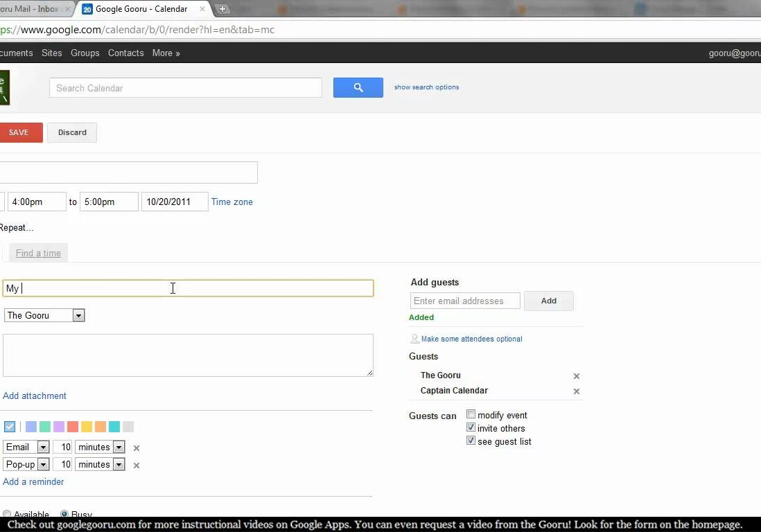Open Groups in the top navigation
761x532 pixels.
[x=85, y=53]
